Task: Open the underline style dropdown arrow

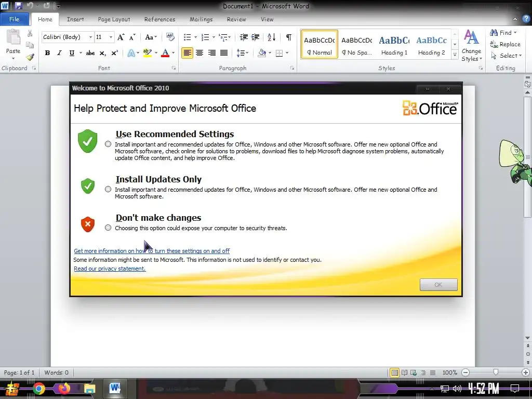Action: click(x=81, y=53)
